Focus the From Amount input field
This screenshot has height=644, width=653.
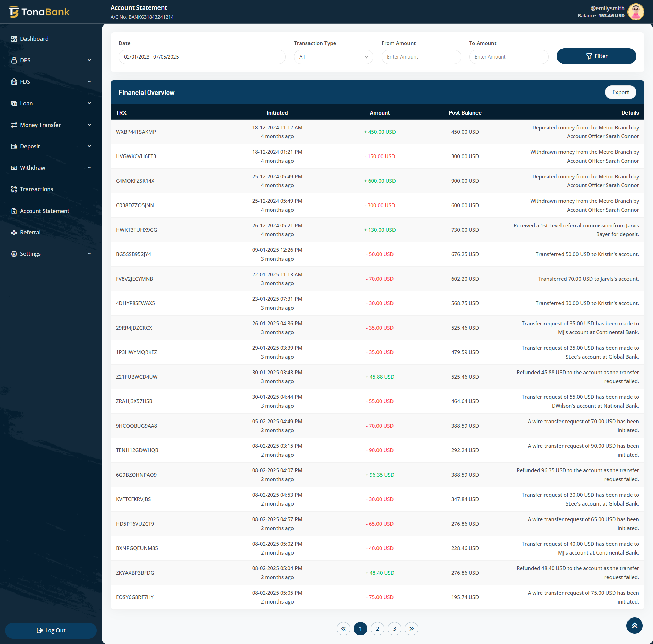coord(421,57)
